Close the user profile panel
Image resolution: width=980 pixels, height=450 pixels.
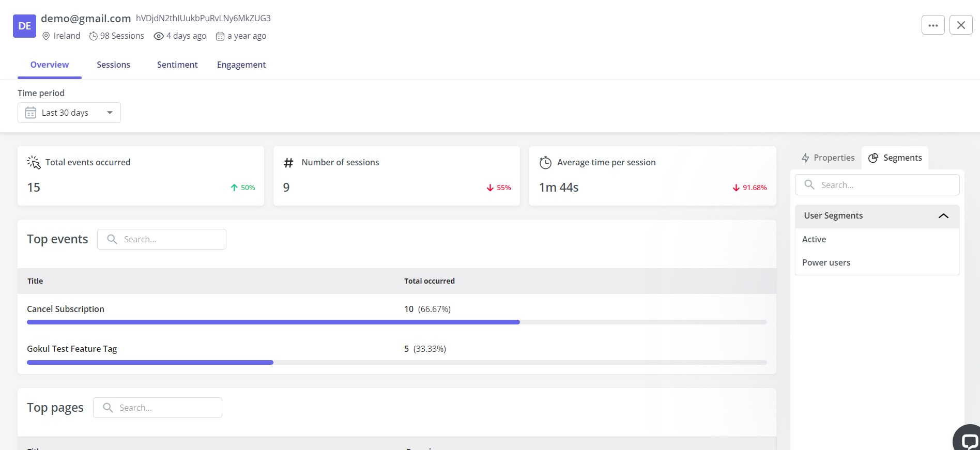click(x=961, y=25)
